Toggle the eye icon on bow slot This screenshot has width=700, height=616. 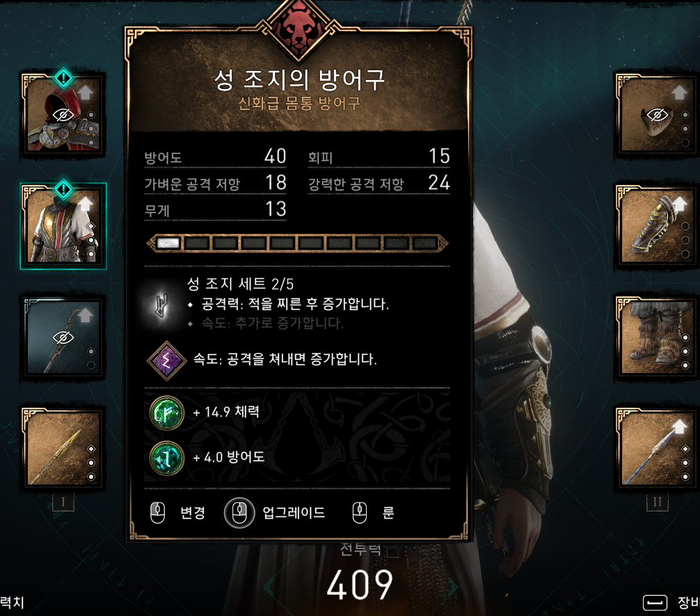point(63,338)
